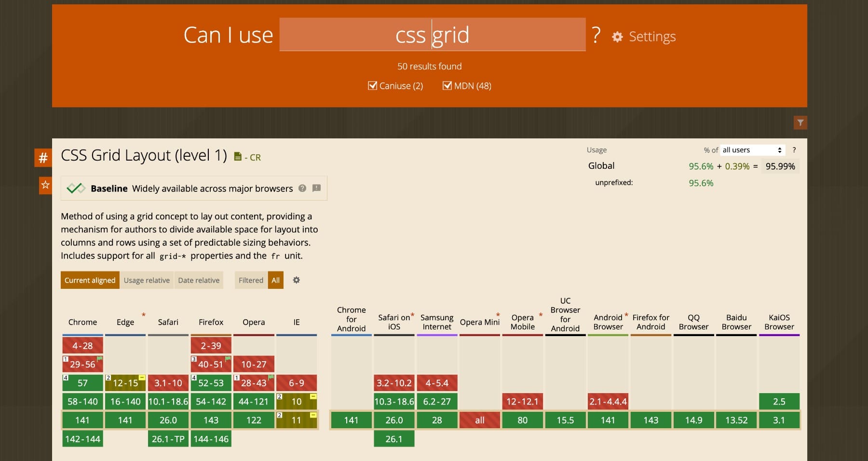Click inside the 'css grid' search field
Viewport: 868px width, 461px height.
[432, 34]
